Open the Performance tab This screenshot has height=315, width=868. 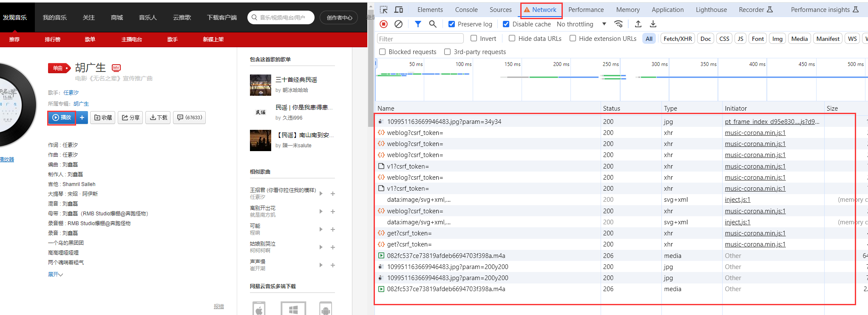586,9
